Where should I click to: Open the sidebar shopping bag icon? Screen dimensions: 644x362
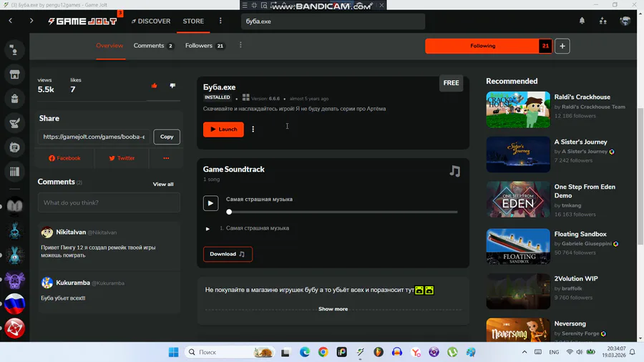click(x=15, y=99)
